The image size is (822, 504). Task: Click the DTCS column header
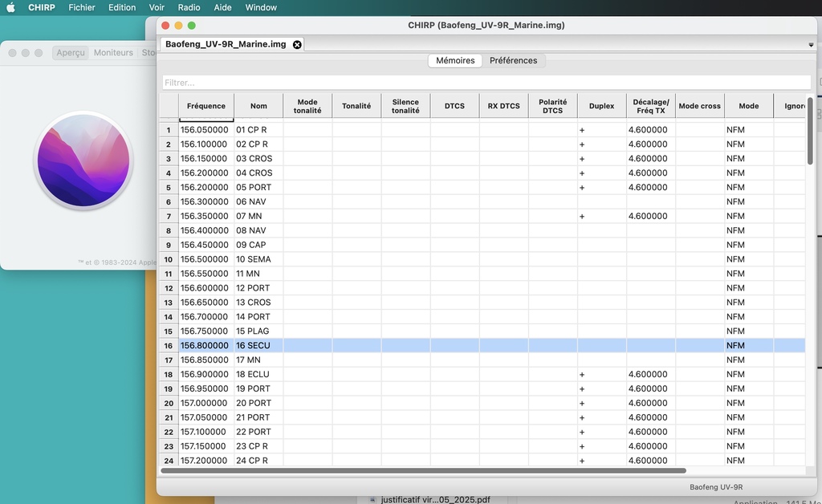[x=454, y=106]
